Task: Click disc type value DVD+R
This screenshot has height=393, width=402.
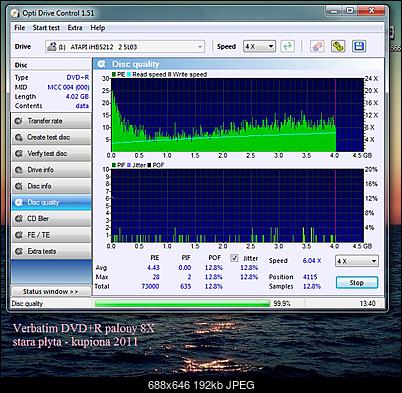Action: click(x=78, y=77)
